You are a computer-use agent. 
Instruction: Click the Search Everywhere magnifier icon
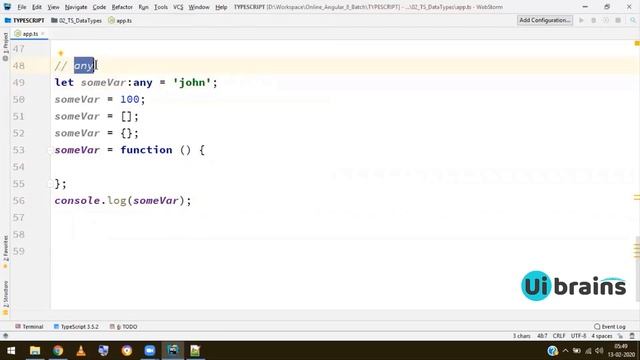(x=633, y=20)
